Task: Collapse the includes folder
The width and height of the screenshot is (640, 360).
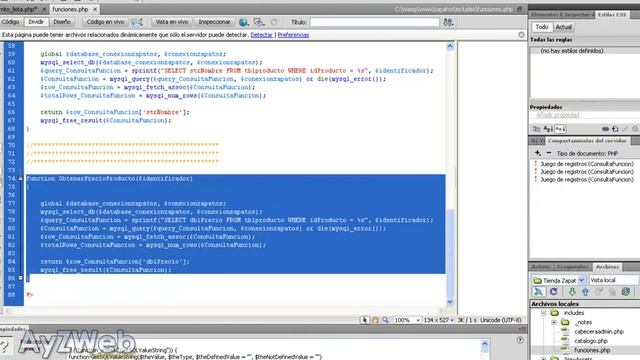Action: point(543,313)
